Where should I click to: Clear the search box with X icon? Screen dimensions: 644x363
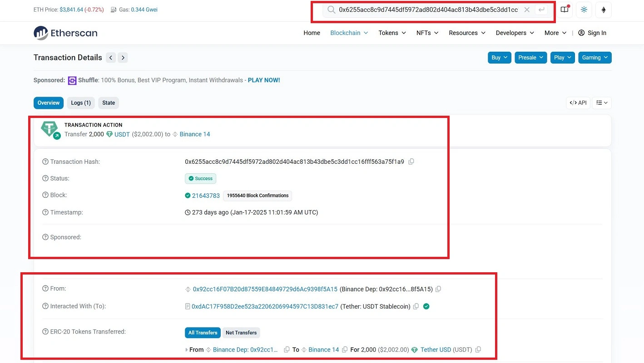pos(527,10)
